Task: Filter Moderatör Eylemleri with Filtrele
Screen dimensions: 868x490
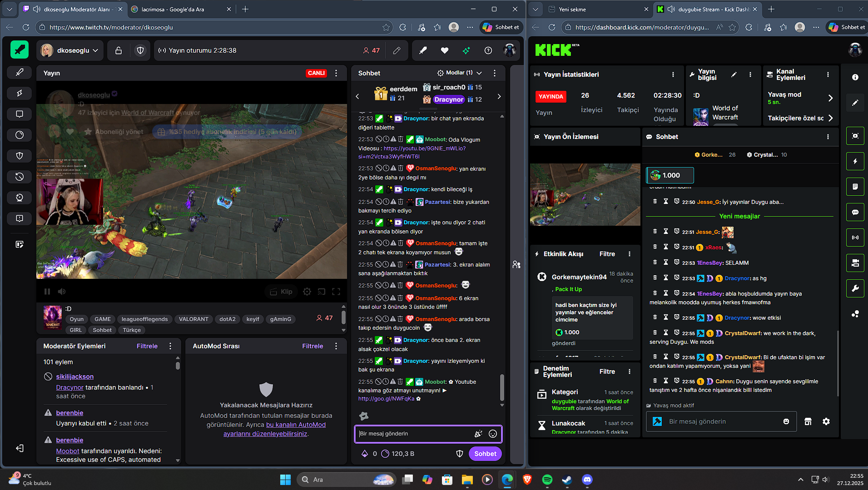Action: coord(147,346)
